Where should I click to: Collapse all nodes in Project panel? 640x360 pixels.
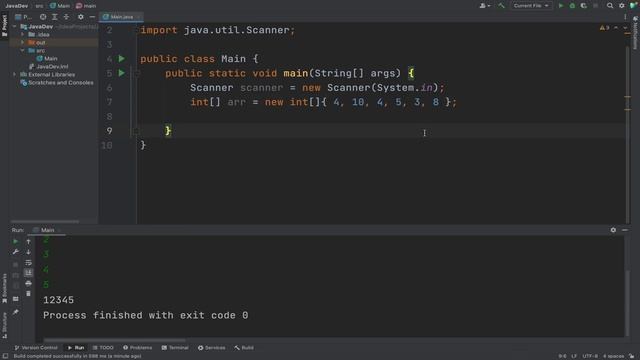(66, 17)
